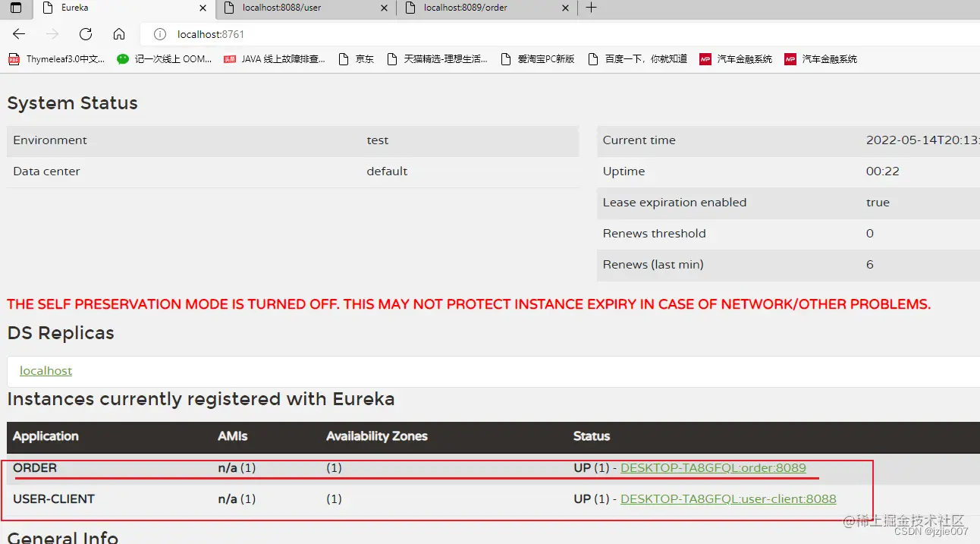Click the Availability Zones column header
Viewport: 980px width, 544px height.
377,436
